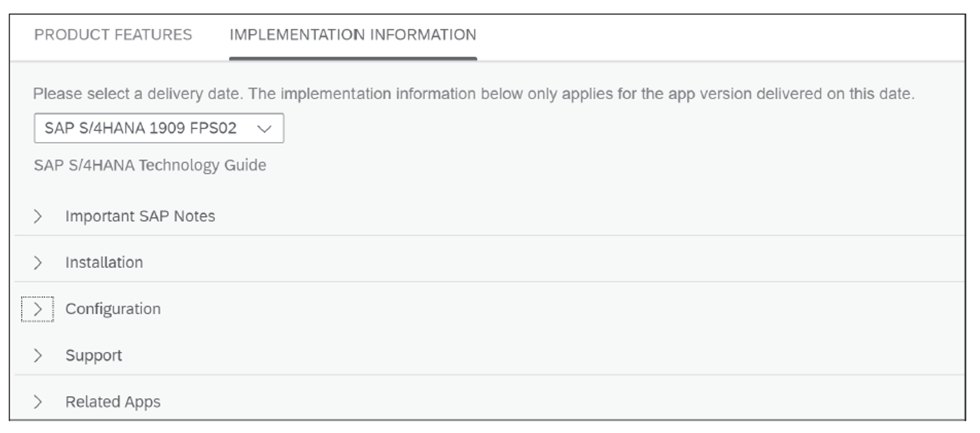
Task: Expand the Support section chevron
Action: [38, 355]
